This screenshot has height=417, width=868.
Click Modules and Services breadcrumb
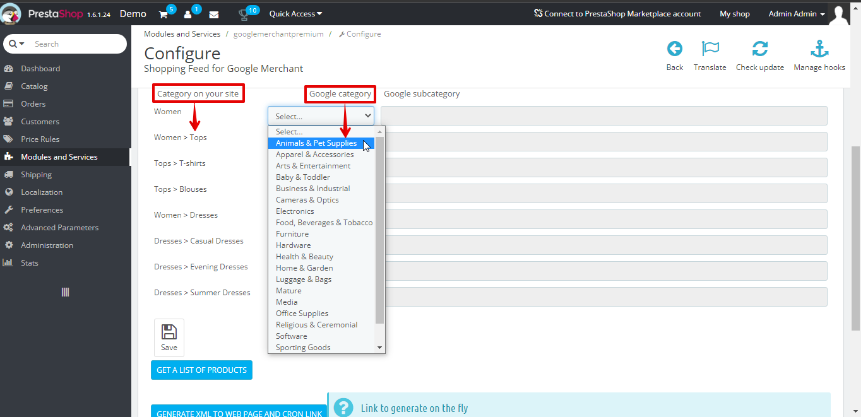182,34
